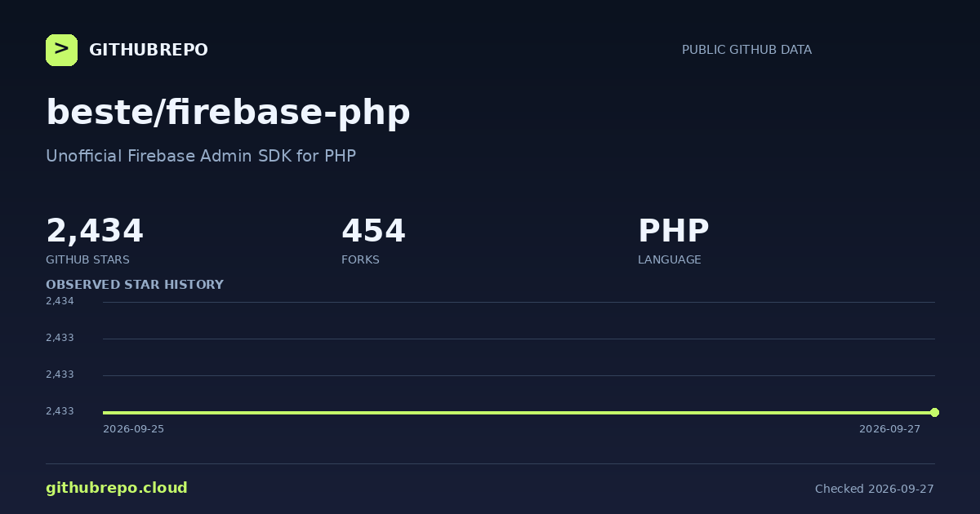Click the Unofficial Firebase Admin SDK description
The height and width of the screenshot is (514, 980).
point(201,156)
